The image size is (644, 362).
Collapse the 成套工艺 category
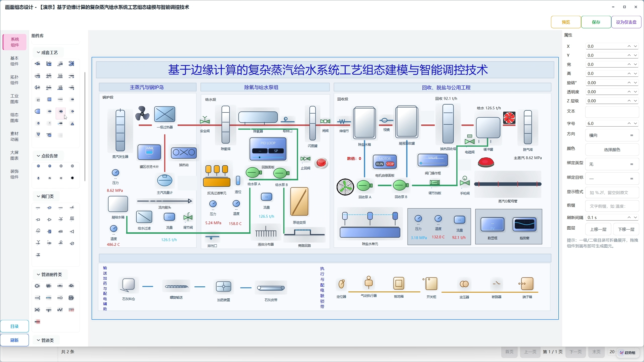click(x=48, y=53)
